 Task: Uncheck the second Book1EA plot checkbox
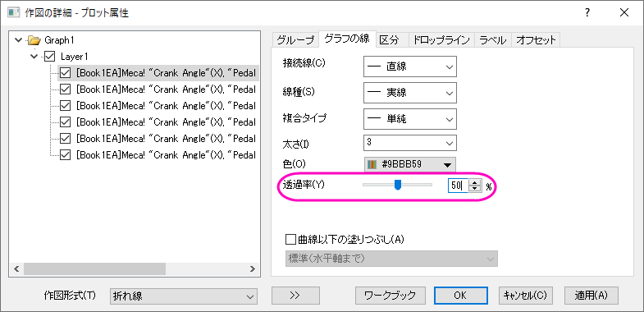(x=65, y=89)
